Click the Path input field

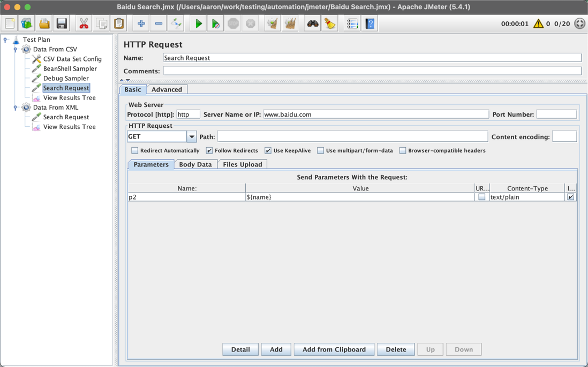[352, 137]
